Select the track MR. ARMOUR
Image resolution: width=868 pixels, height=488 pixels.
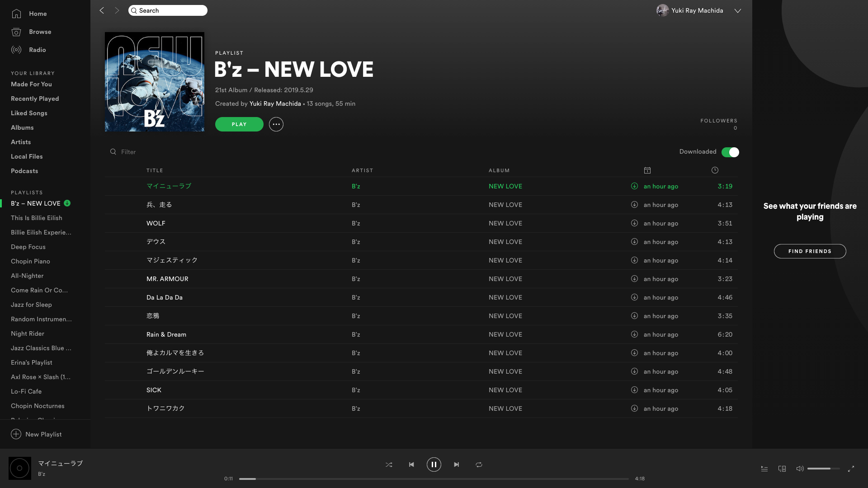pos(167,279)
